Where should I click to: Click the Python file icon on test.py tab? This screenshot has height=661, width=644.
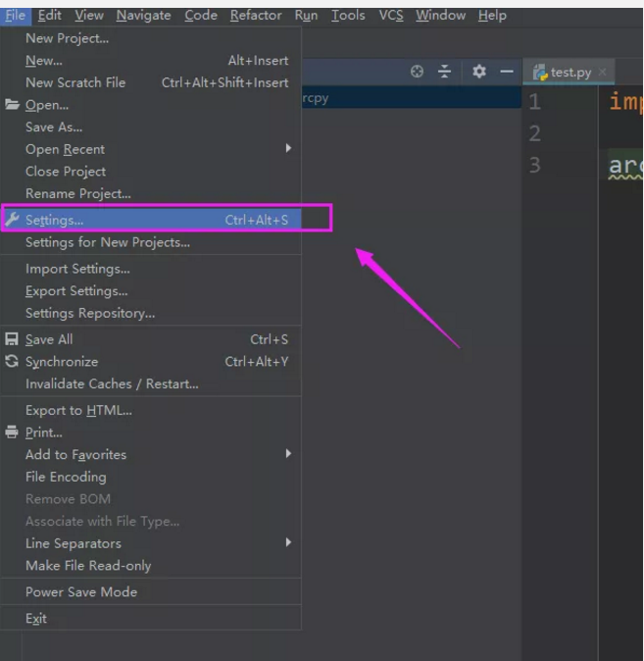540,73
